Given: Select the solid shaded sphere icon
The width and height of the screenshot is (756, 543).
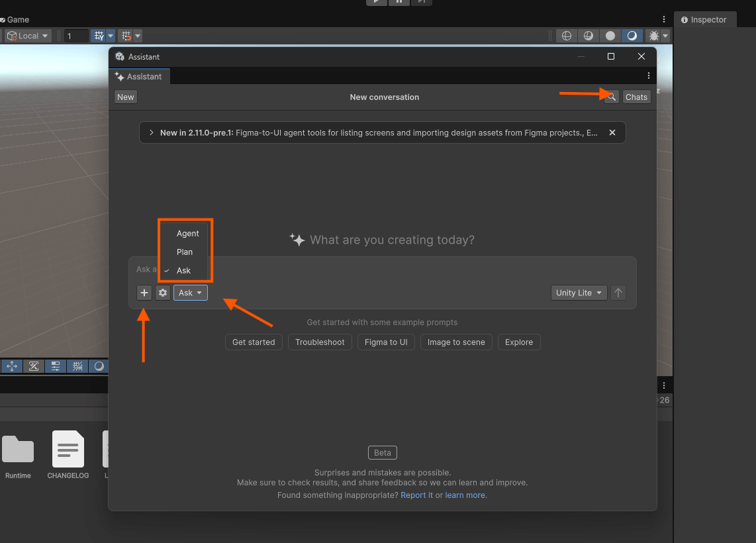Looking at the screenshot, I should (610, 36).
